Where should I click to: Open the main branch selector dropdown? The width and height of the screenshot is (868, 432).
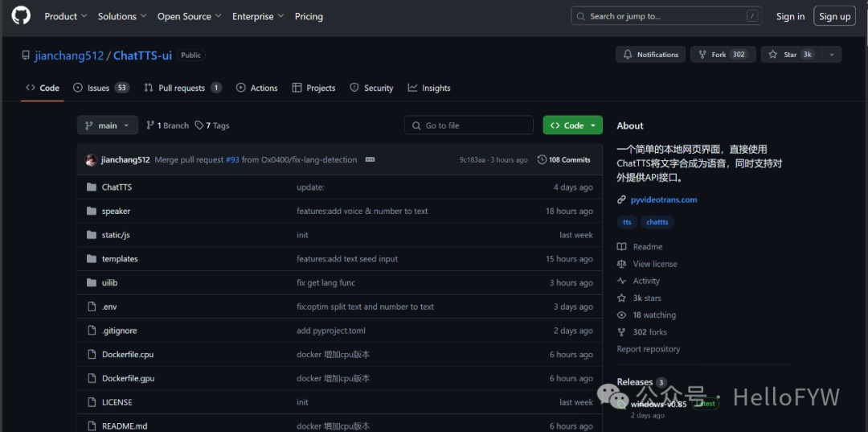pos(108,125)
